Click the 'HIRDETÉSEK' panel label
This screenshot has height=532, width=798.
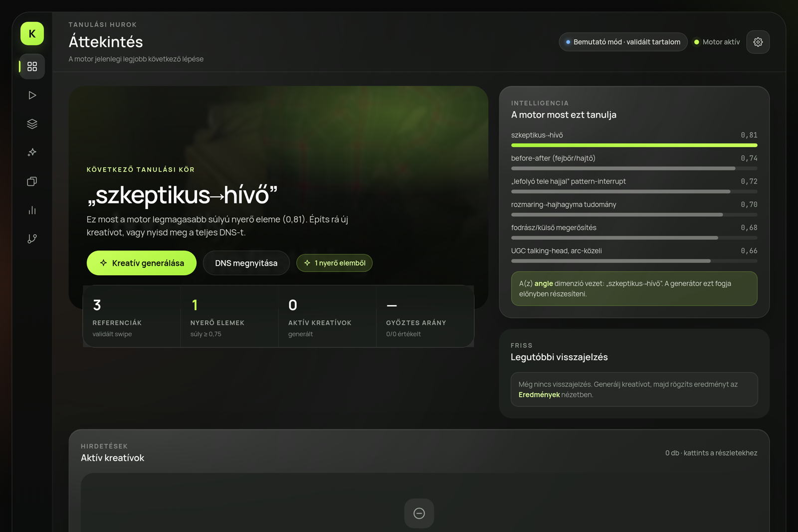click(x=104, y=446)
